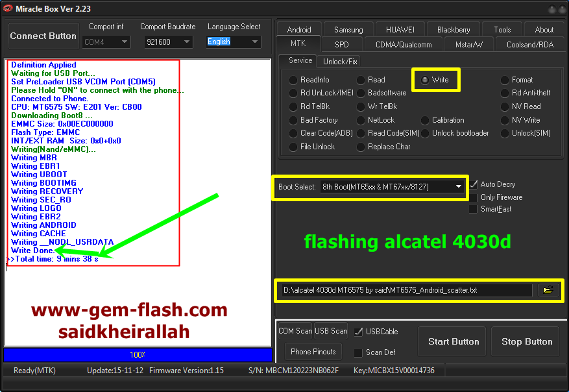This screenshot has width=569, height=392.
Task: Click the 'EMMC Size: 0x00EC000000' log line
Action: click(62, 124)
